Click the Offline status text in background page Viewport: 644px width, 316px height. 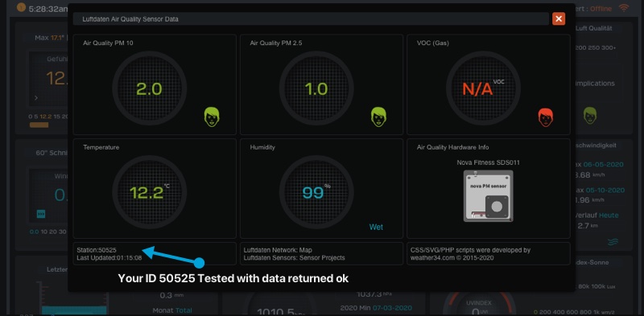point(601,9)
